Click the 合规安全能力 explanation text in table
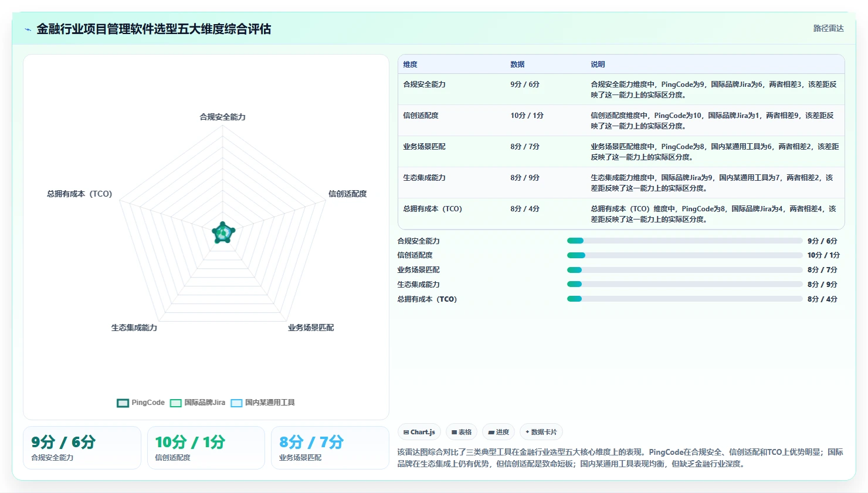The image size is (868, 493). (x=714, y=90)
